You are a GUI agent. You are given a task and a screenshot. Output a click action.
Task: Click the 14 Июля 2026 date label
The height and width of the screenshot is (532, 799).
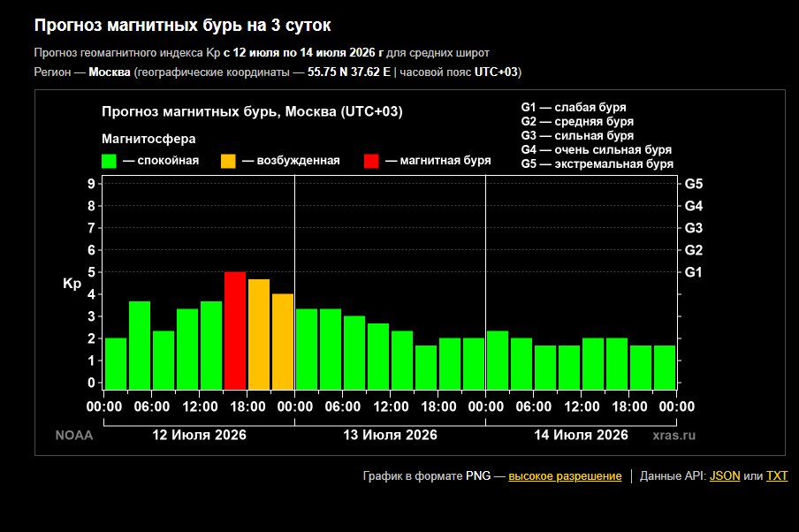click(x=581, y=435)
